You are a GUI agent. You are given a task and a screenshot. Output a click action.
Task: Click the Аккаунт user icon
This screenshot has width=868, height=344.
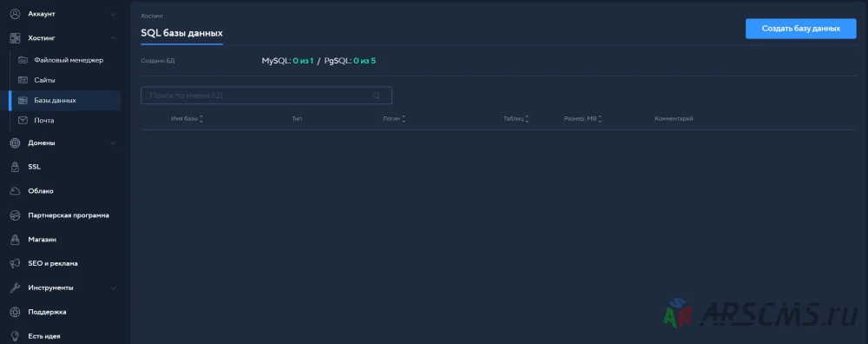(16, 14)
